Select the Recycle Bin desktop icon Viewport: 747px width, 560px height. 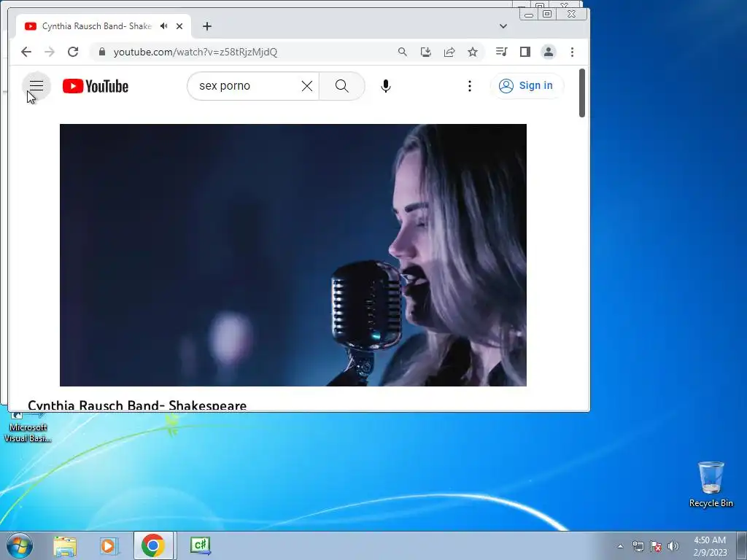(711, 484)
